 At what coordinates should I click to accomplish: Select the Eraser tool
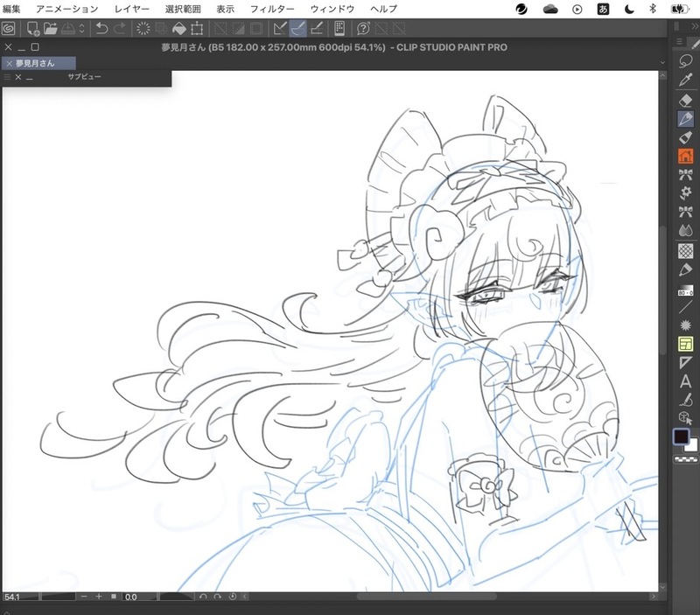(x=685, y=100)
